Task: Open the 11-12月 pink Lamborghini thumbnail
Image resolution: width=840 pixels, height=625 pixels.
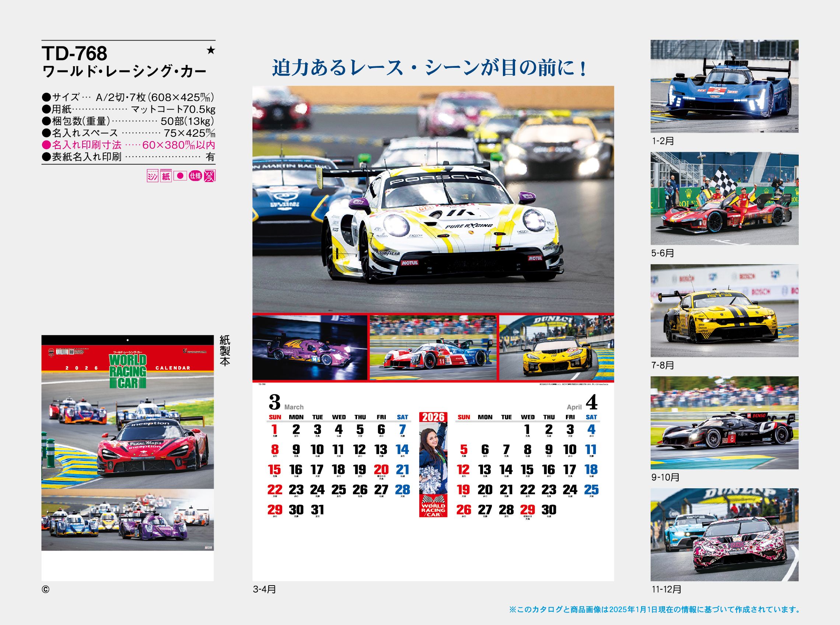Action: (x=724, y=535)
